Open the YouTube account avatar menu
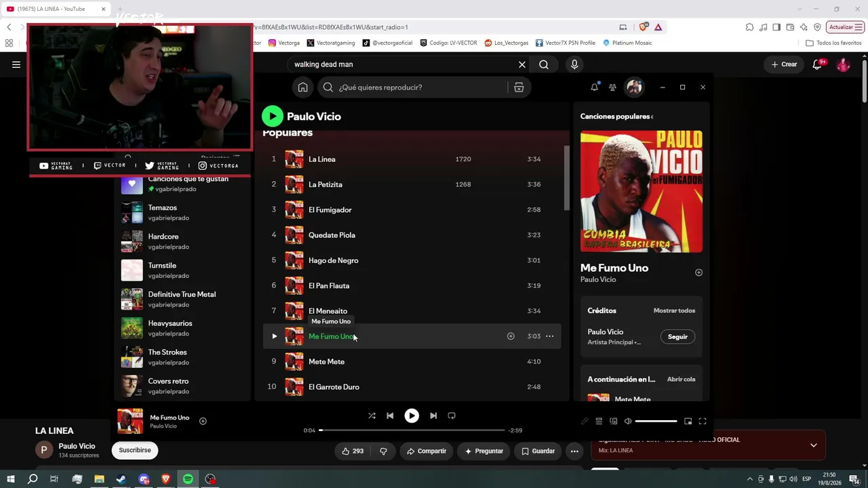Screen dimensions: 868x488 coord(844,64)
